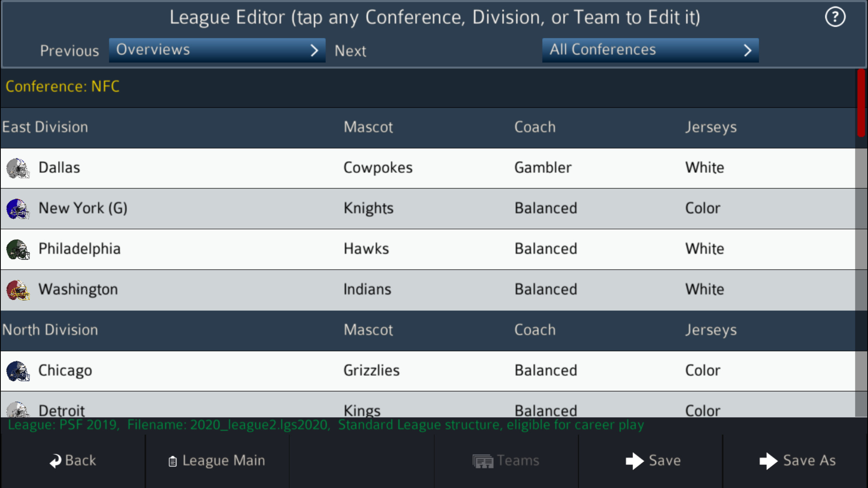
Task: Open the Teams section
Action: point(506,460)
